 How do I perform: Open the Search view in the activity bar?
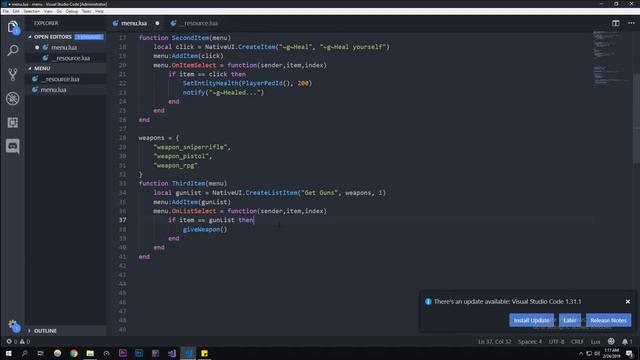click(13, 51)
